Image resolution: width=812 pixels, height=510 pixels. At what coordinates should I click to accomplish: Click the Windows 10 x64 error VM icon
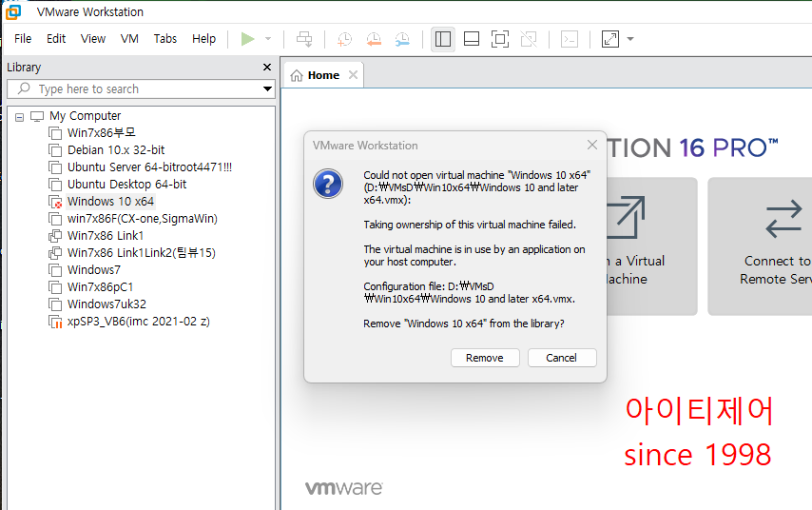55,202
